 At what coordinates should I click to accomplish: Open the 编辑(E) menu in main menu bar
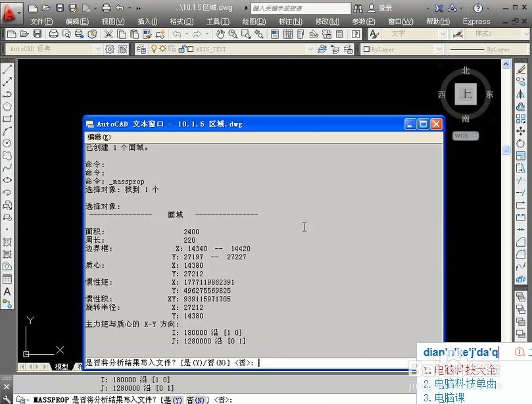click(77, 22)
